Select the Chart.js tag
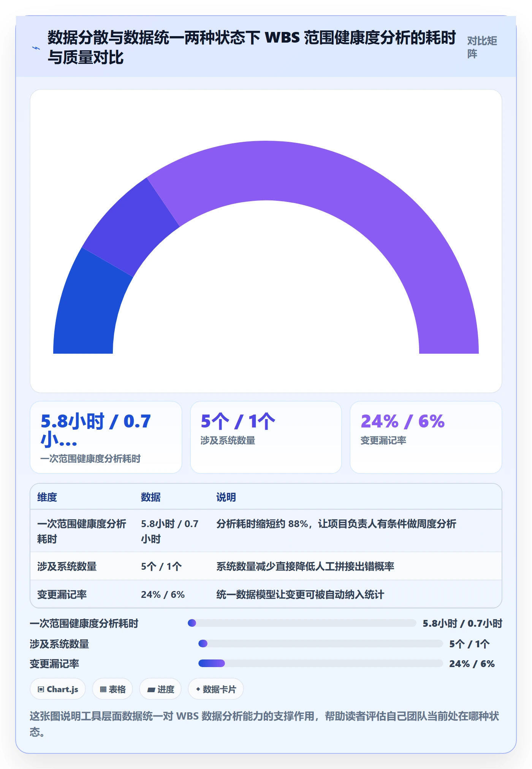Image resolution: width=532 pixels, height=769 pixels. [58, 689]
